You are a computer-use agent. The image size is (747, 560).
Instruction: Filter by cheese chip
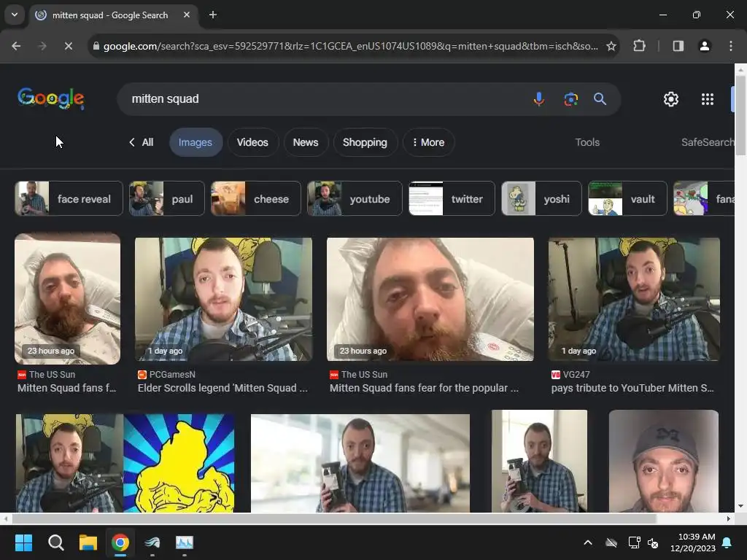pos(256,198)
